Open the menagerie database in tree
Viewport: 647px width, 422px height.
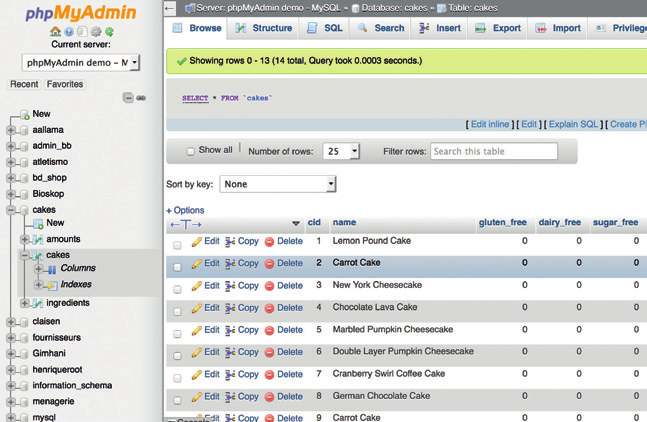(53, 401)
